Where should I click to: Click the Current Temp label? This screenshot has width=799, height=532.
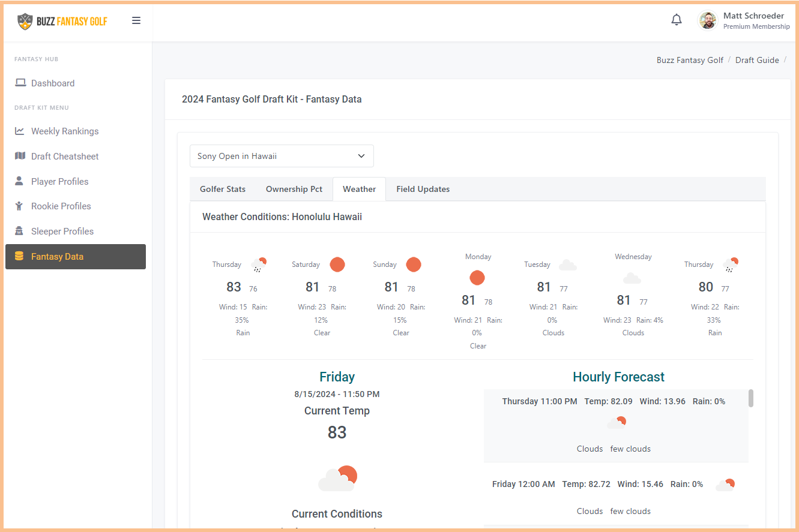(x=337, y=411)
